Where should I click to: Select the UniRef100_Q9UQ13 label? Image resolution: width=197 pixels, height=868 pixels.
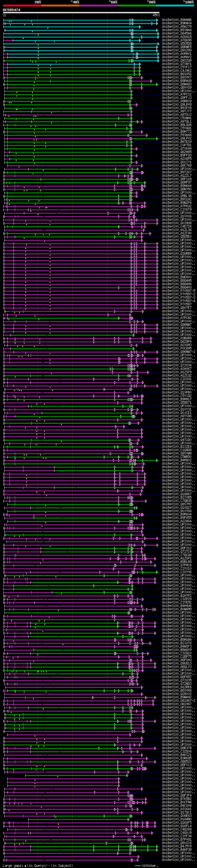(177, 664)
